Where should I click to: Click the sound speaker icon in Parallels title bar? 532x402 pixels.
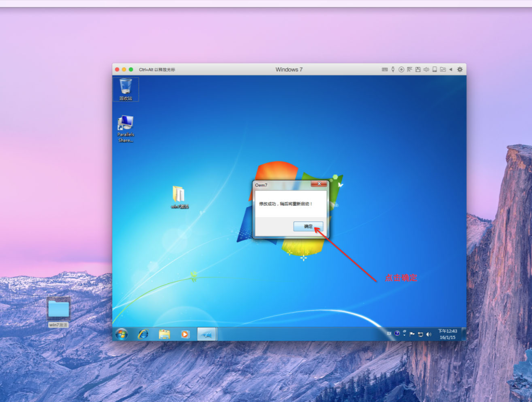[426, 70]
